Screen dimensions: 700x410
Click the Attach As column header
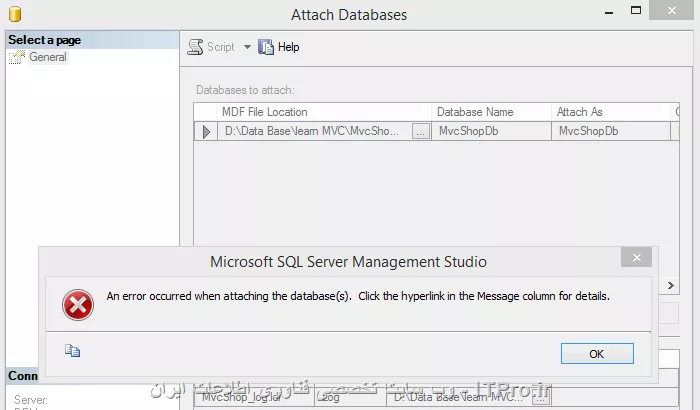[611, 112]
